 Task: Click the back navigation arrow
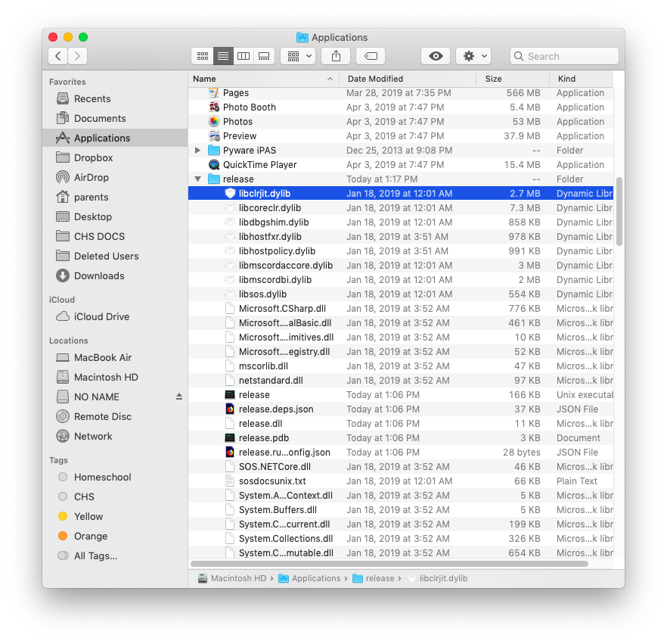tap(57, 55)
